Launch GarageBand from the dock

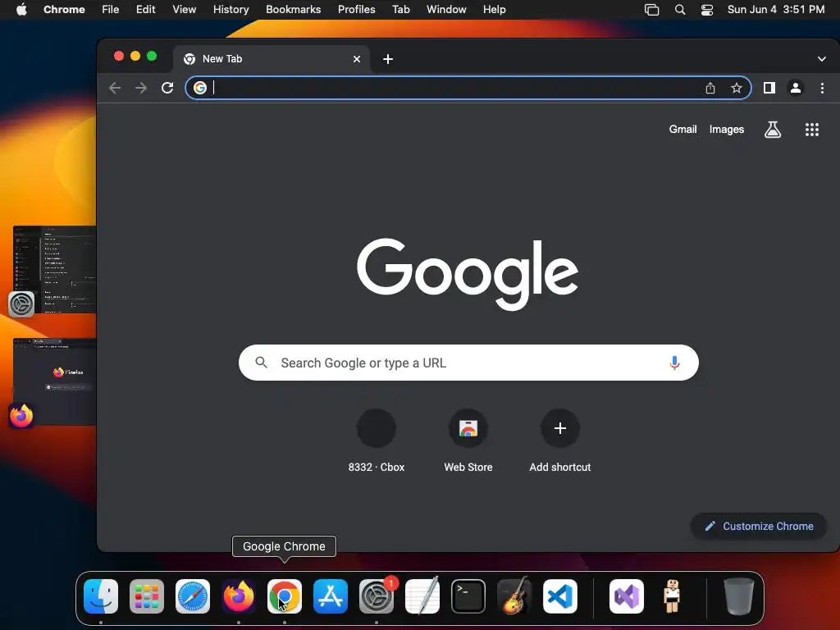tap(514, 596)
